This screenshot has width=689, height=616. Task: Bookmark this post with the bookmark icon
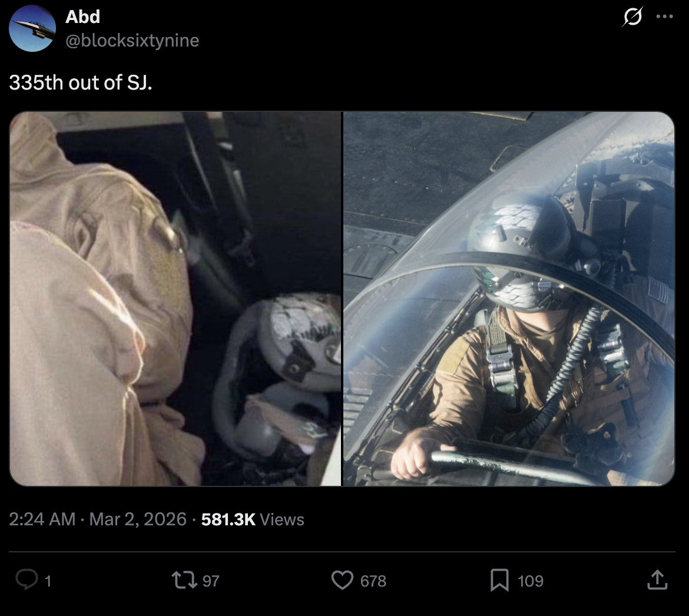(x=499, y=580)
